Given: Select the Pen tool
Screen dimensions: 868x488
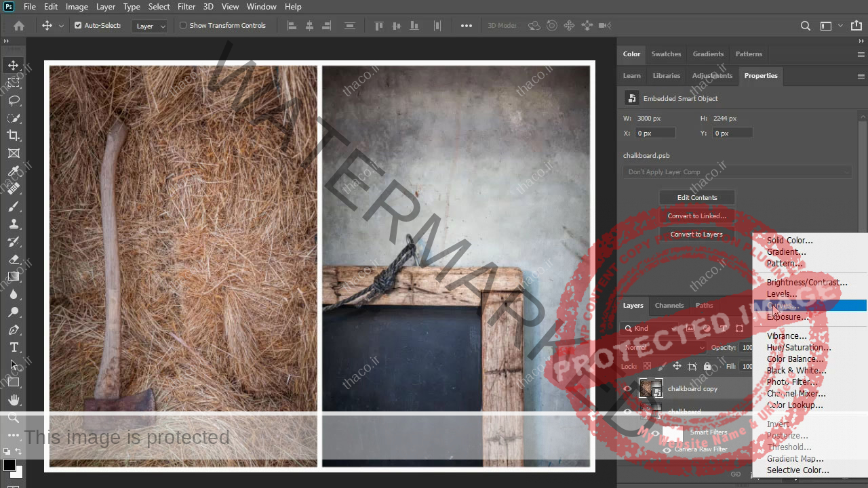Looking at the screenshot, I should [x=14, y=330].
